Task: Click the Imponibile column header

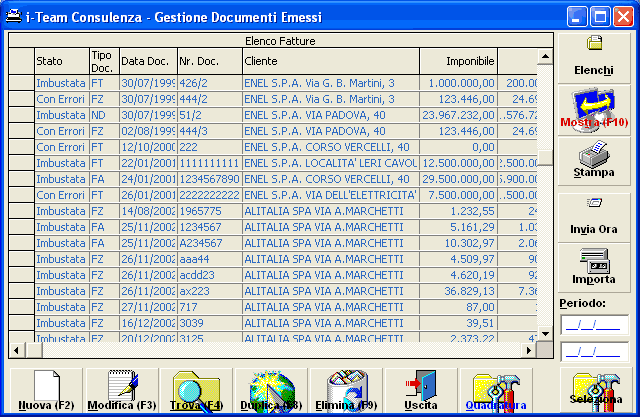Action: click(x=458, y=61)
